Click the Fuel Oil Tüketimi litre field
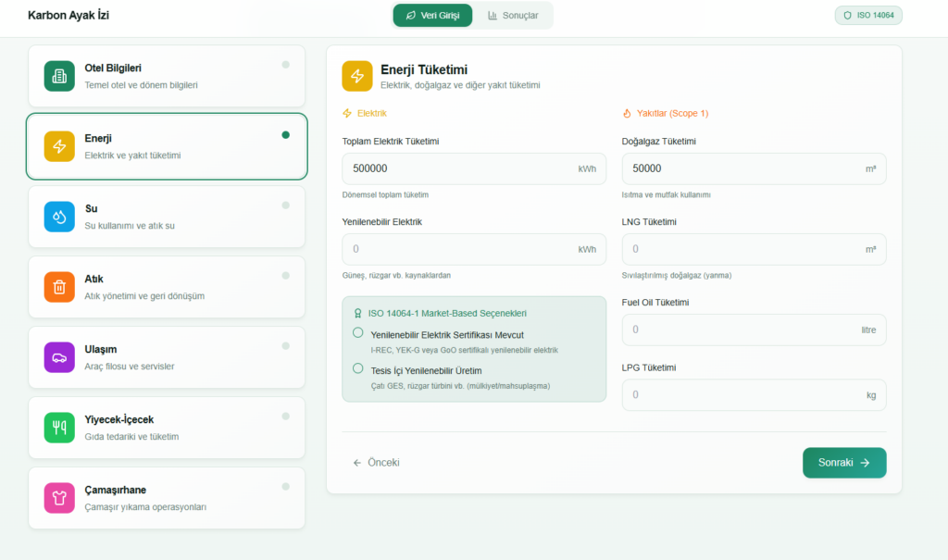 741,330
